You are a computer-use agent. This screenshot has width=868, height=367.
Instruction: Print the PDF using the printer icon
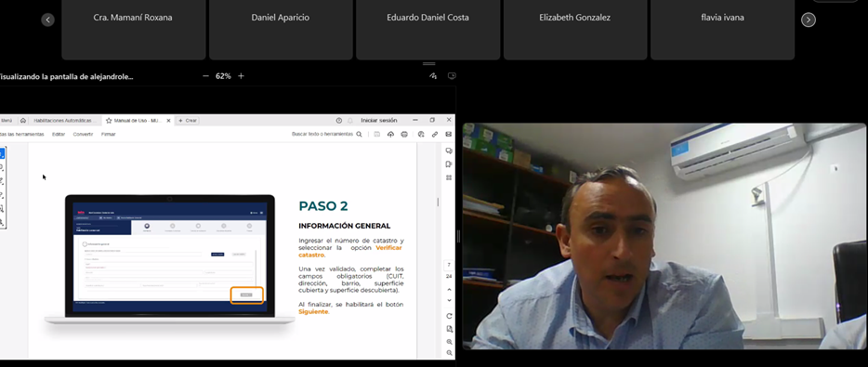click(404, 134)
